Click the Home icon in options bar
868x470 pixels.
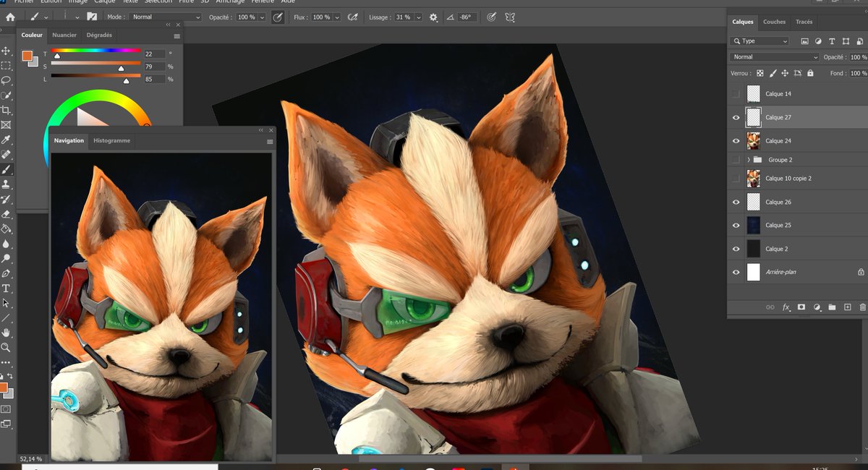point(10,17)
